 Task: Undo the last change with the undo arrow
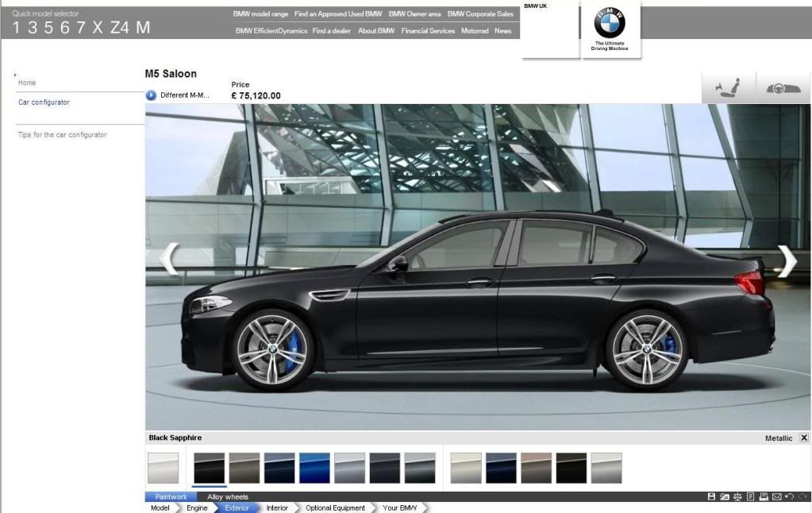pyautogui.click(x=789, y=496)
